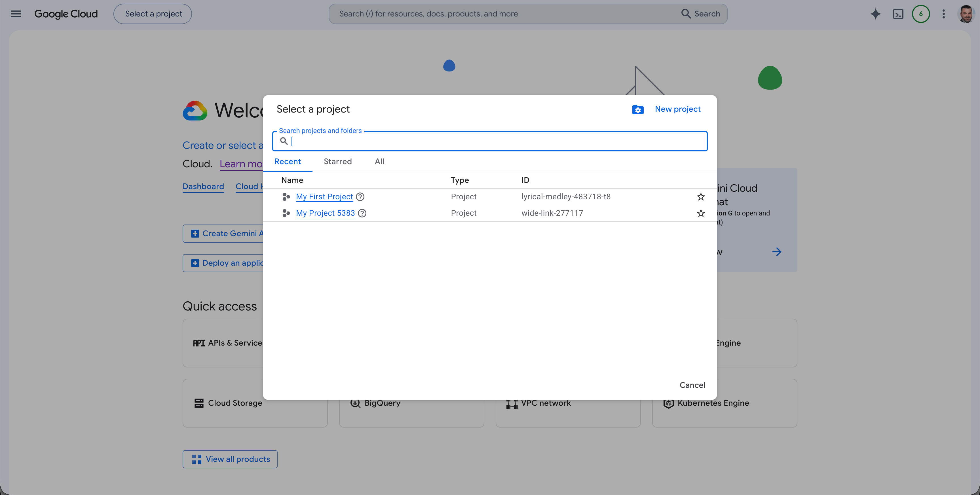980x495 pixels.
Task: Open the main navigation hamburger menu
Action: (16, 14)
